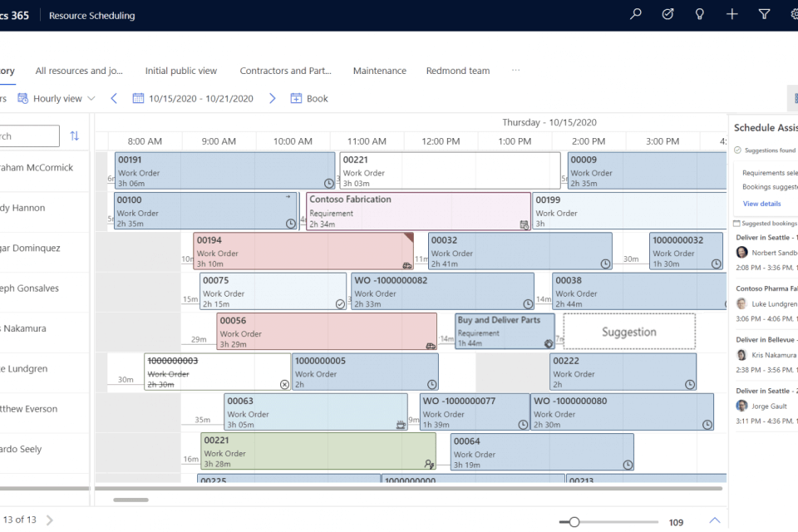The width and height of the screenshot is (798, 532).
Task: Switch to the Redmond team tab
Action: pyautogui.click(x=457, y=71)
